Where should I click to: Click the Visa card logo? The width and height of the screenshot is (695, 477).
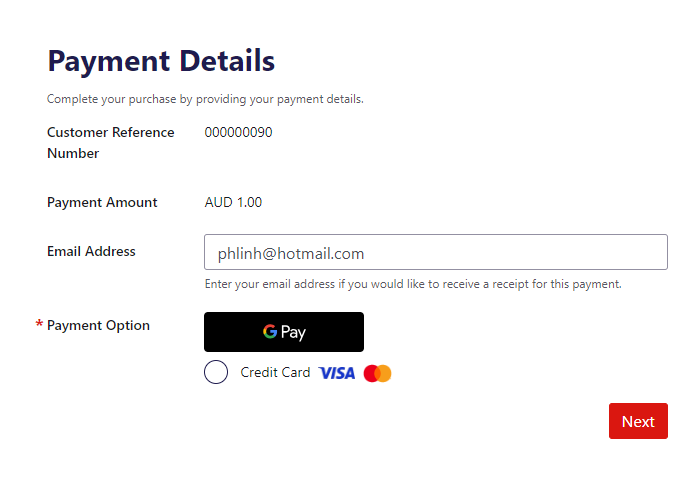[x=337, y=373]
